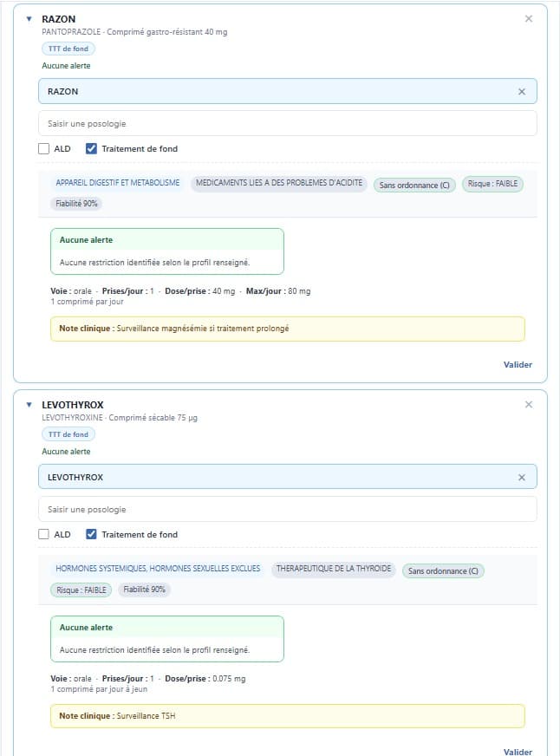
Task: Select the HORMONES SYSTEMIQUES, HORMONES SEXUELLES EXCLUES tag
Action: pos(158,569)
